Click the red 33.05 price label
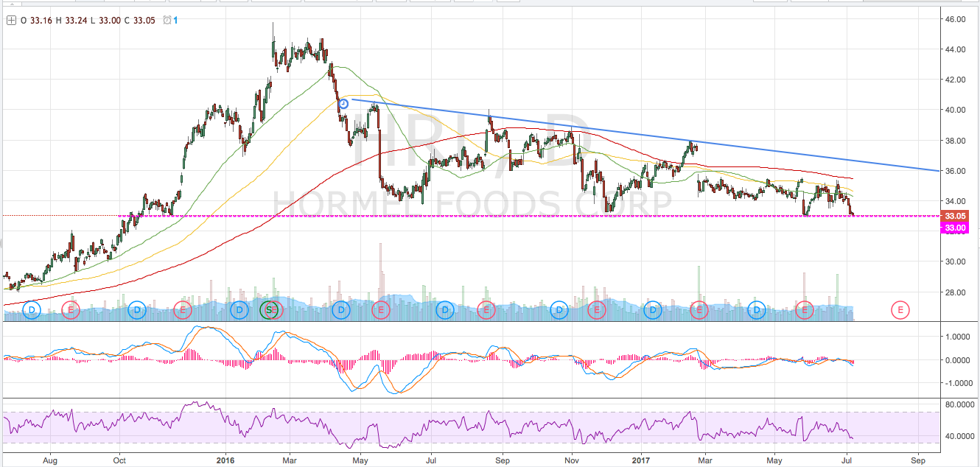 (956, 216)
